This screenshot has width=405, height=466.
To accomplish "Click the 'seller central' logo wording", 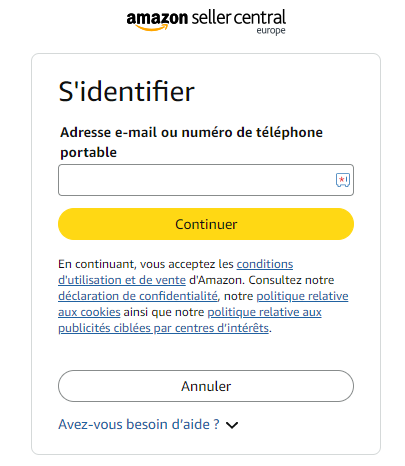I will click(239, 18).
